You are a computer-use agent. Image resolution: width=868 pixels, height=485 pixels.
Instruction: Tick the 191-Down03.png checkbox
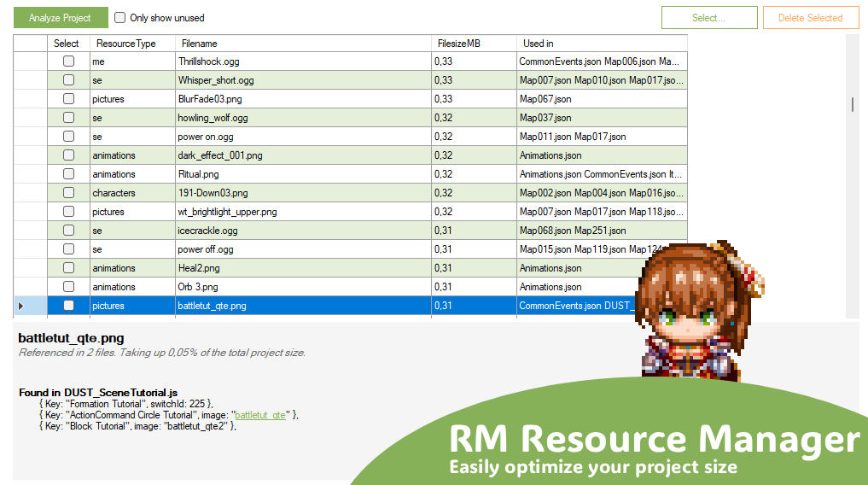coord(68,193)
